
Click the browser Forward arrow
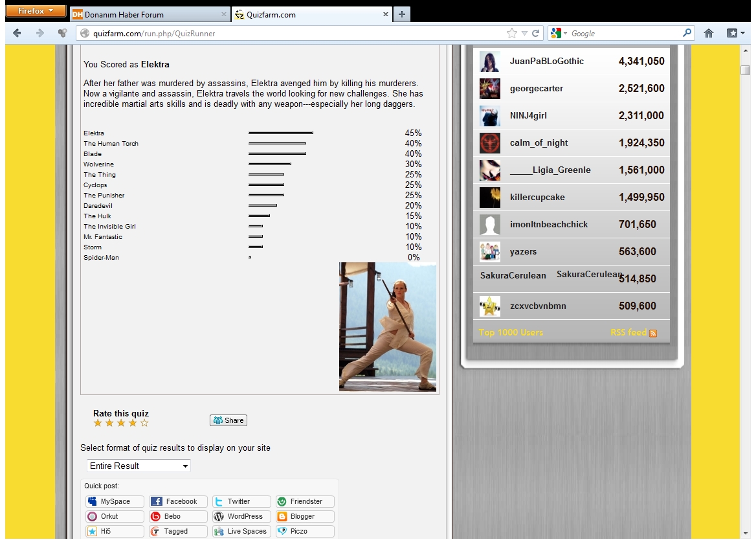click(39, 33)
